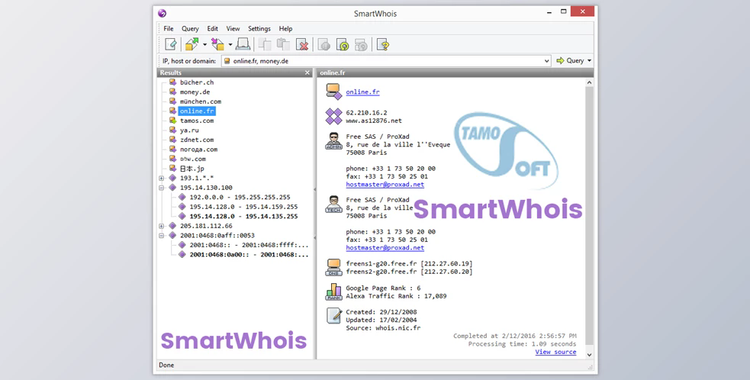Collapse the 195.14.130.100 tree node
The height and width of the screenshot is (380, 750).
tap(162, 188)
